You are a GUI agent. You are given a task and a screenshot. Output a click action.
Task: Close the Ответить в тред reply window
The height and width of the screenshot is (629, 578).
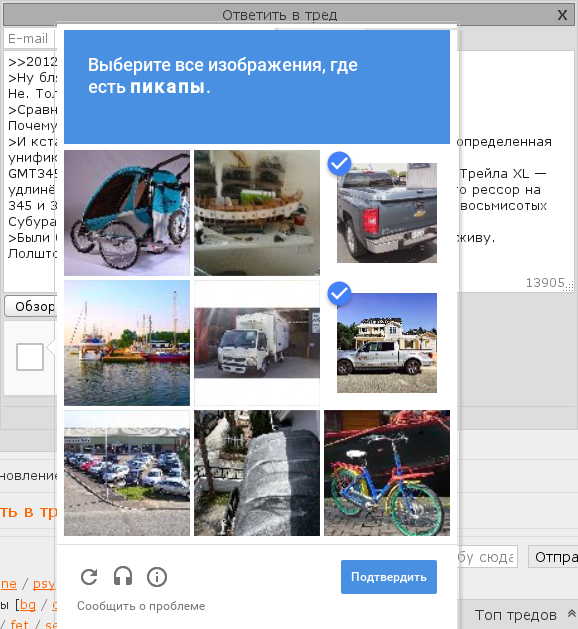click(x=562, y=15)
